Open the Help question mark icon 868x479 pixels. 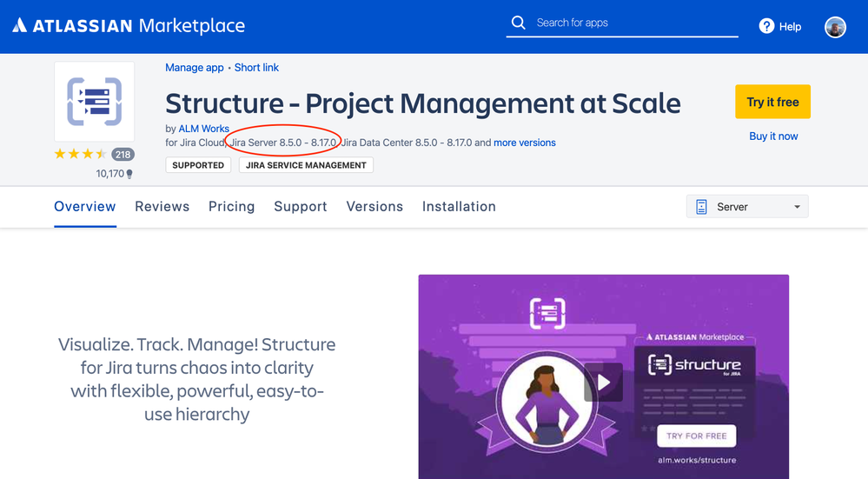(766, 26)
